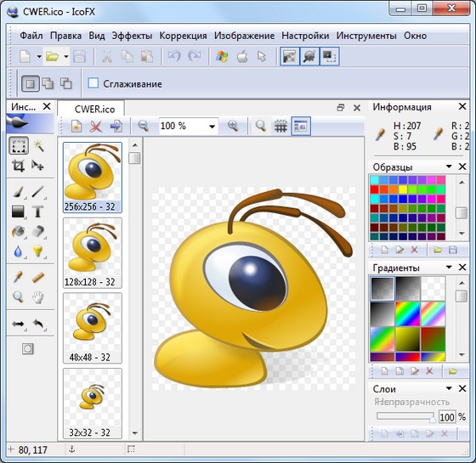The width and height of the screenshot is (476, 463).
Task: Select the eyedropper color picker tool
Action: tap(18, 277)
